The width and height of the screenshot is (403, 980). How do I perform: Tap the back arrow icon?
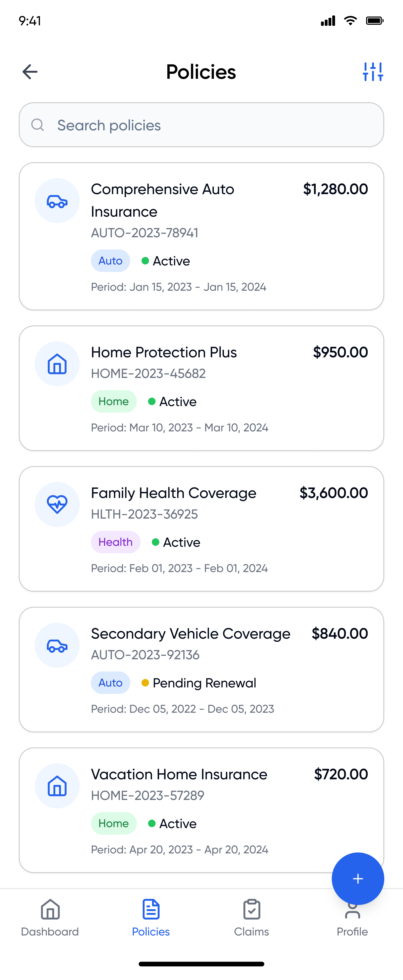[x=30, y=72]
